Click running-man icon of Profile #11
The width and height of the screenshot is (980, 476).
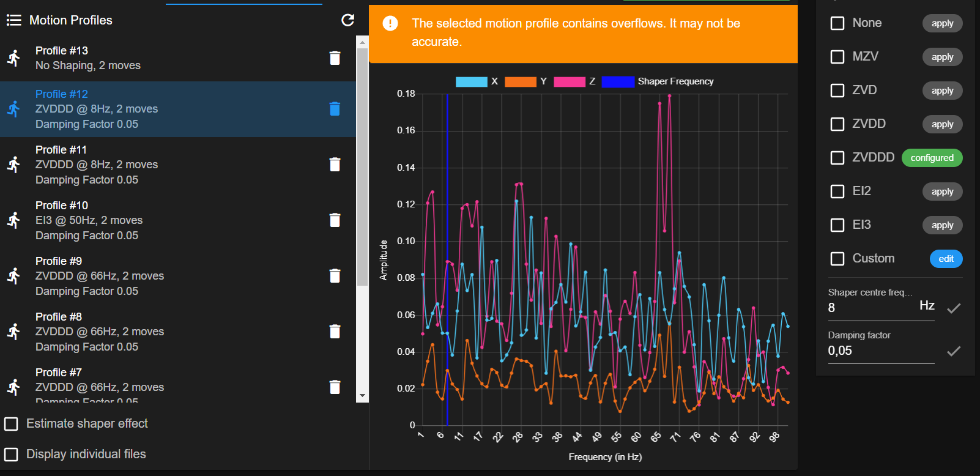click(13, 165)
